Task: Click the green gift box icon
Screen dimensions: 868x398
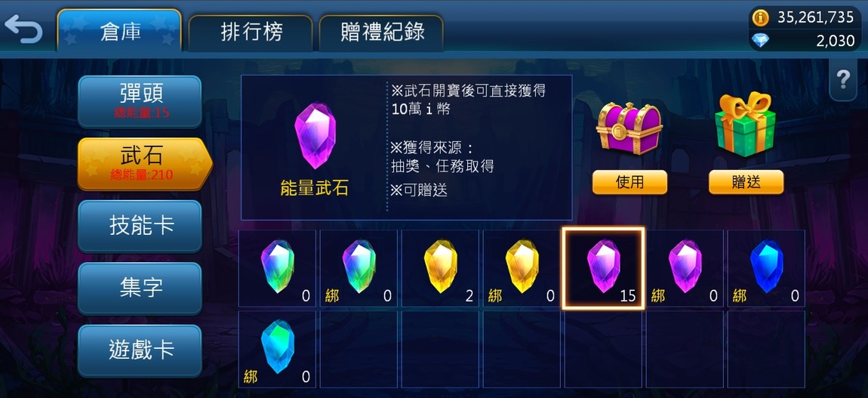Action: (x=745, y=125)
